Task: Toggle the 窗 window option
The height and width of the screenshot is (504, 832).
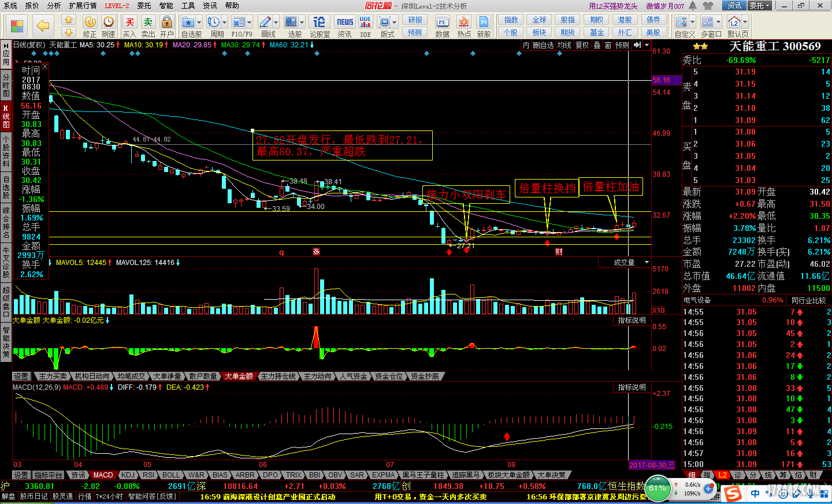Action: point(608,45)
